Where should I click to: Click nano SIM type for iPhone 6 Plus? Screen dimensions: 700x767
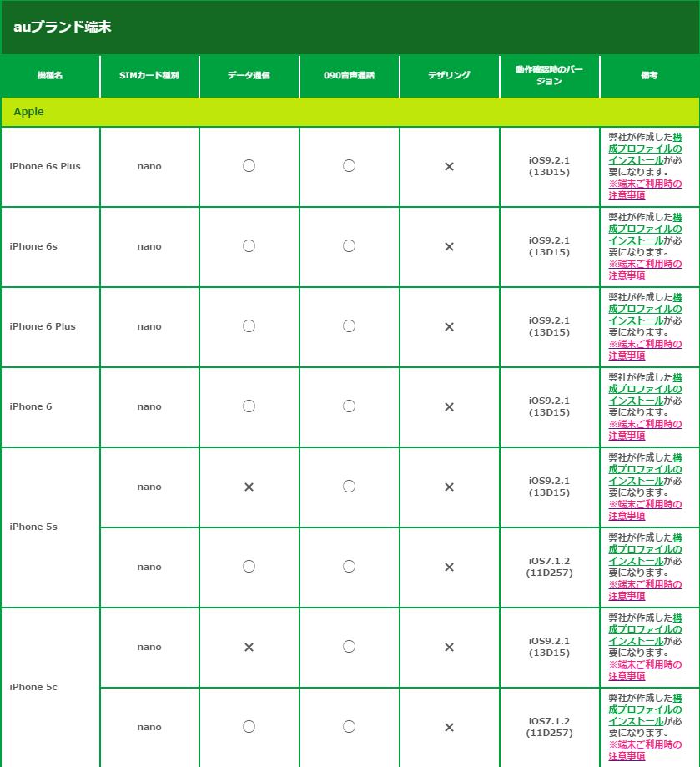coord(149,327)
